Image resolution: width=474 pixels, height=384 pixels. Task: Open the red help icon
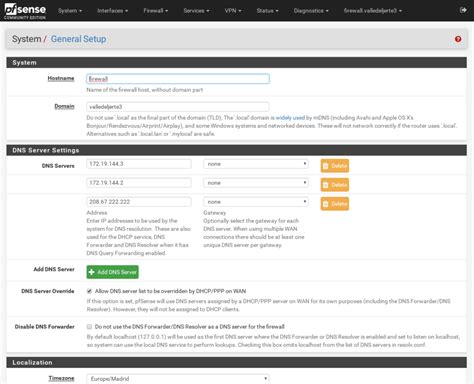458,39
